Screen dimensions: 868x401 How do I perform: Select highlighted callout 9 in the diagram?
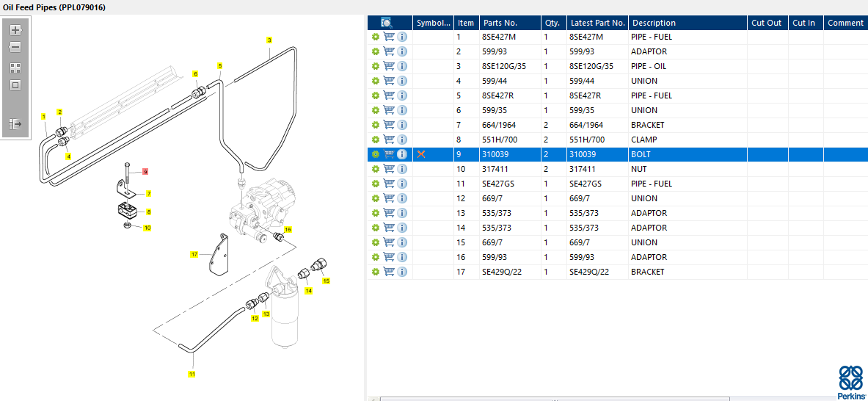[x=145, y=172]
